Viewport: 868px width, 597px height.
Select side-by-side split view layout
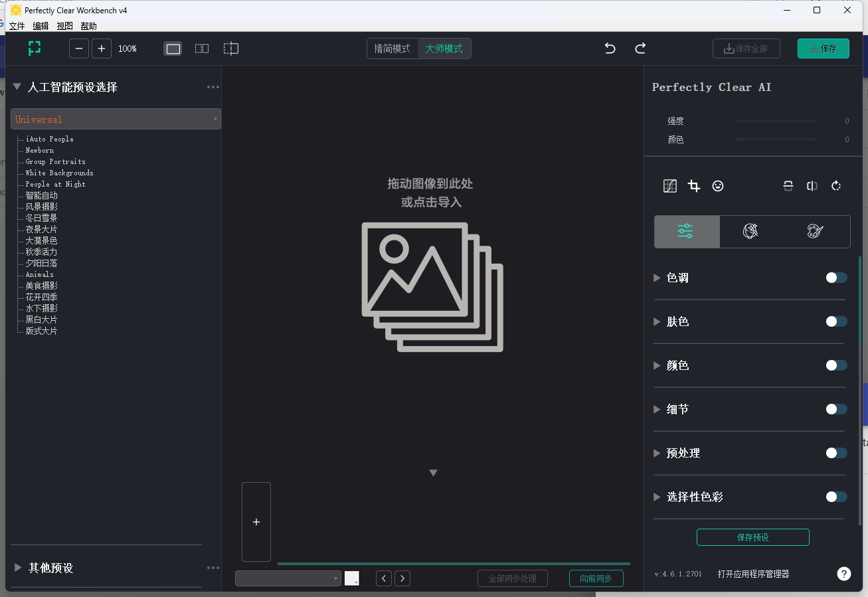[202, 48]
